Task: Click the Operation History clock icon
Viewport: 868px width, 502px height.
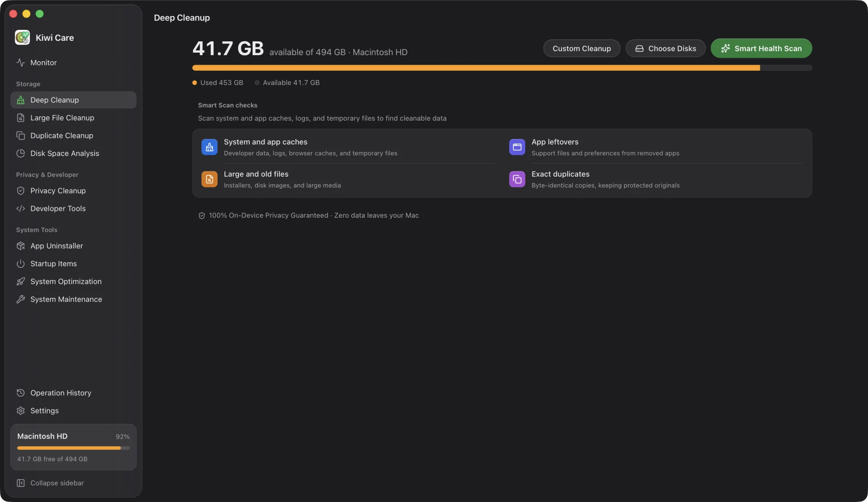Action: (x=20, y=393)
